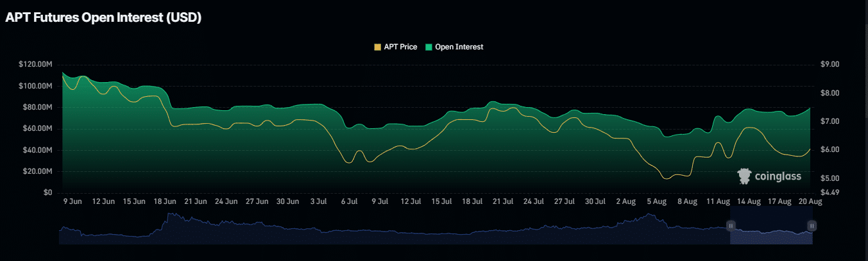Click the 12 Jun date label
The image size is (868, 261).
pos(103,201)
